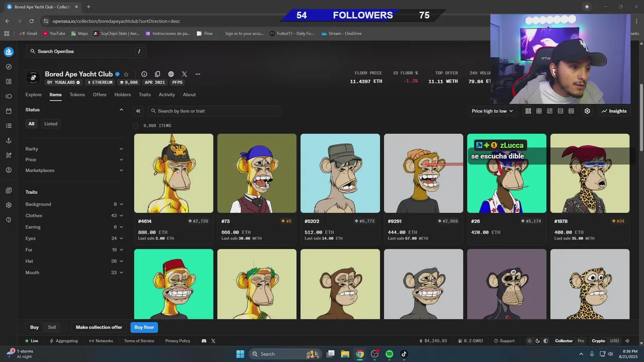Open the Privacy Policy link

(178, 341)
